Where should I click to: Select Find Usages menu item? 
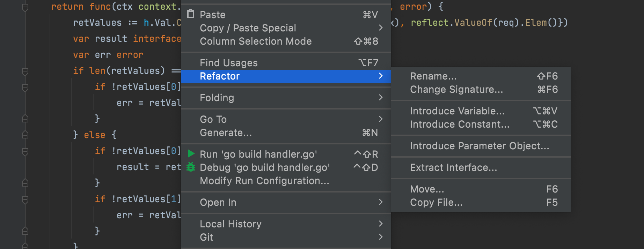click(229, 63)
